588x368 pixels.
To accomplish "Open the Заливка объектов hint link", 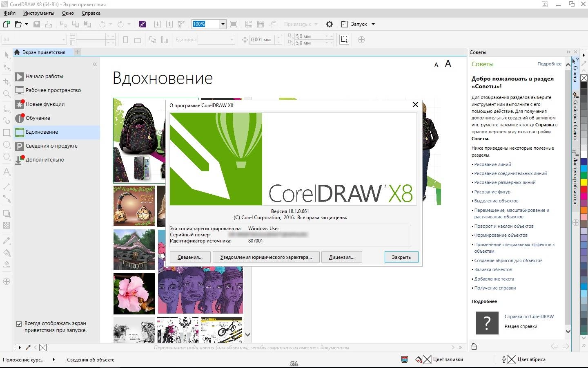I will pyautogui.click(x=493, y=269).
